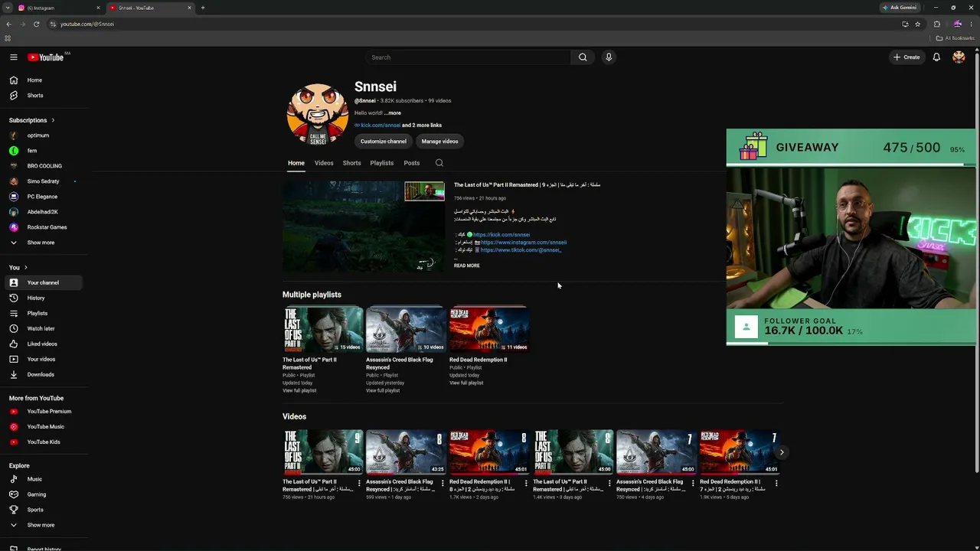The image size is (980, 551).
Task: Reload the browser page
Action: [36, 24]
